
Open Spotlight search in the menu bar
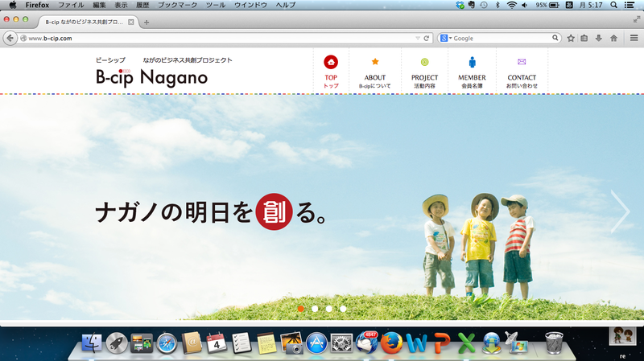pos(613,5)
